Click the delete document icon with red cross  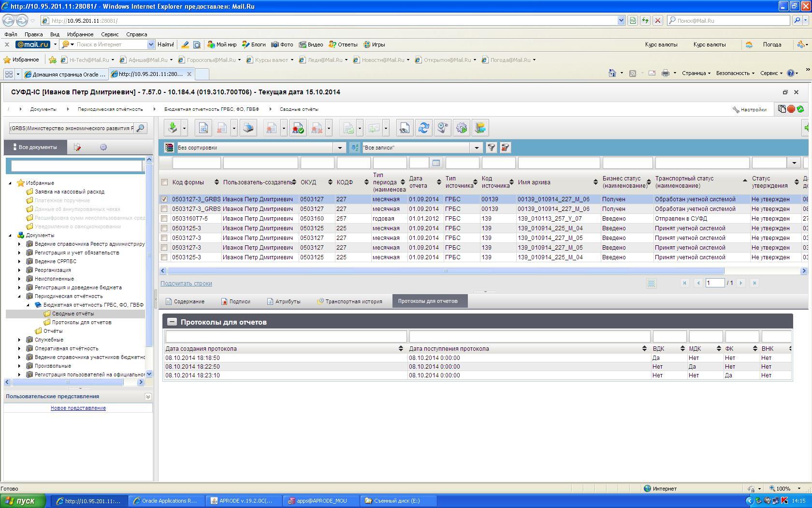point(222,128)
